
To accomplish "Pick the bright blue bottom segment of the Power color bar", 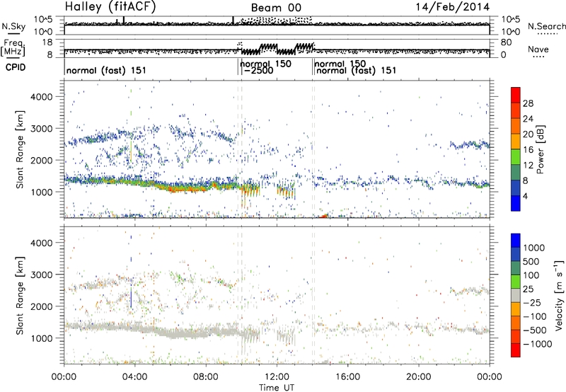I will (x=516, y=203).
